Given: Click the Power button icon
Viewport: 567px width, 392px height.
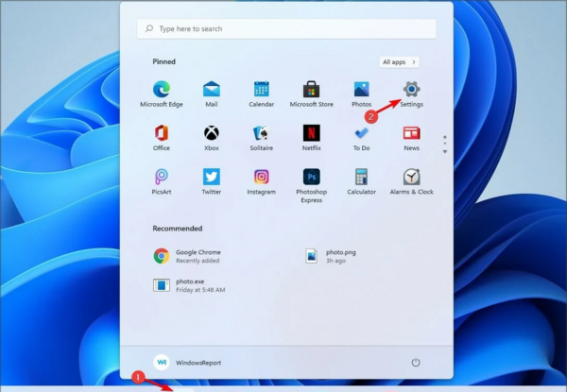Looking at the screenshot, I should tap(416, 363).
